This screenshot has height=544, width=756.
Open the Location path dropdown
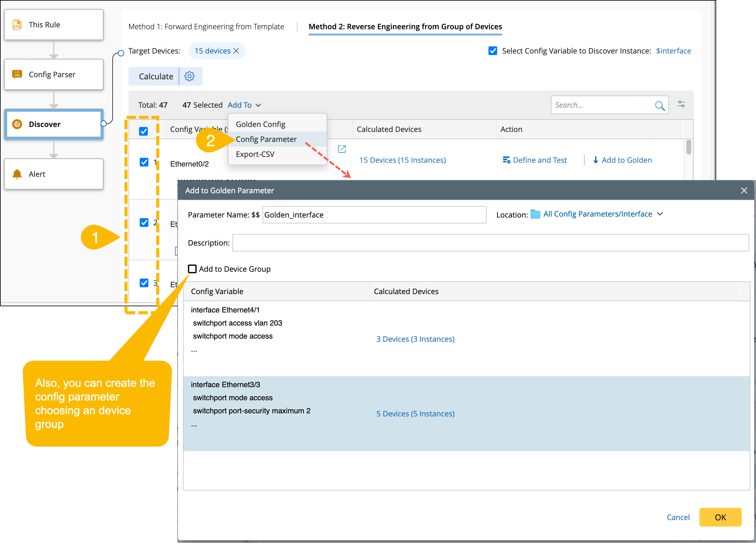point(660,214)
